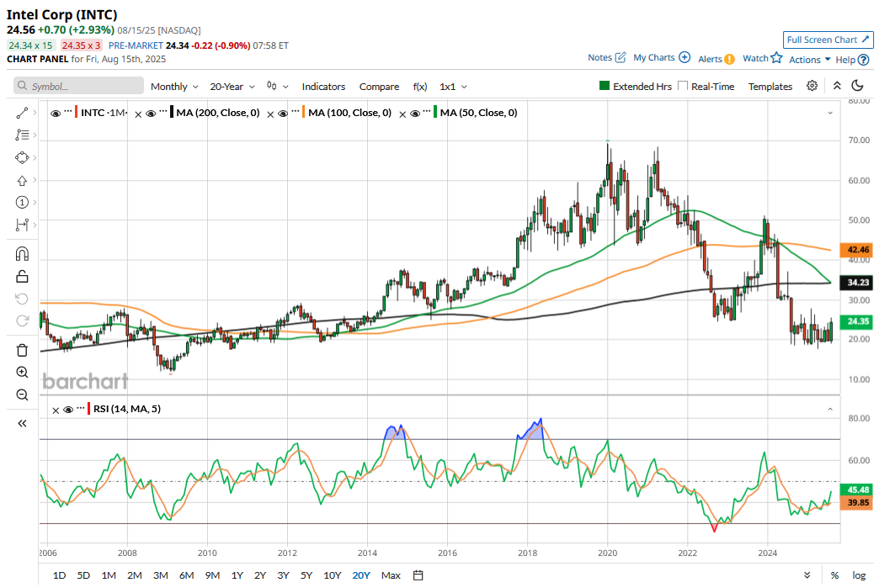Viewport: 884px width, 588px height.
Task: Open the candlestick chart type selector
Action: pyautogui.click(x=277, y=86)
